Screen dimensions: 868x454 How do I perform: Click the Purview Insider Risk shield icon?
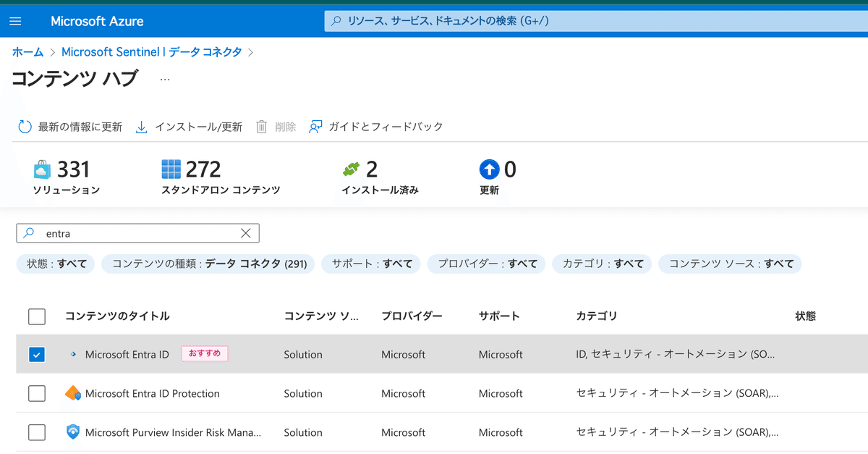tap(73, 433)
